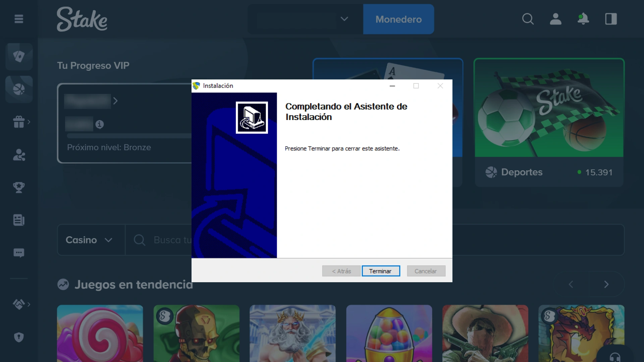This screenshot has height=362, width=644.
Task: Open the blog via the newspaper icon
Action: click(x=19, y=220)
